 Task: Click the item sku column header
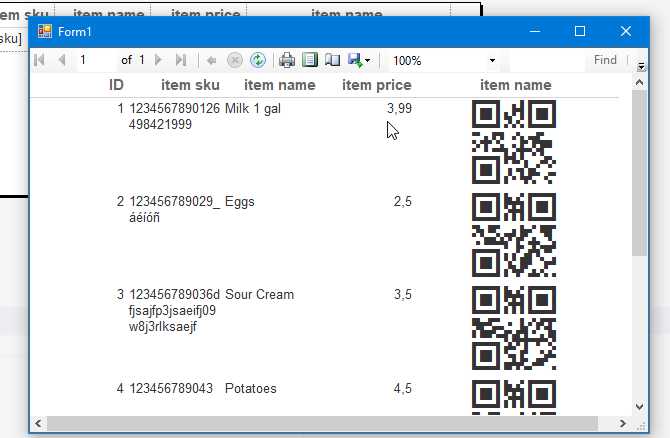(190, 85)
